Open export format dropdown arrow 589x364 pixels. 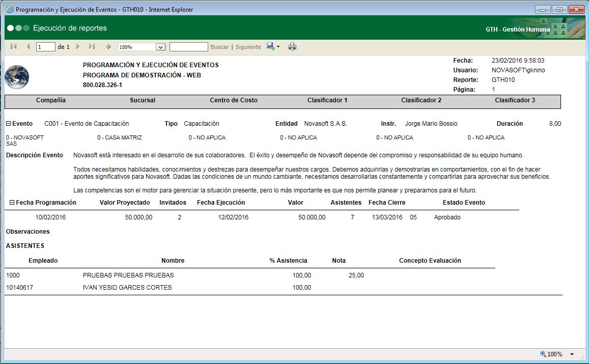pos(278,47)
